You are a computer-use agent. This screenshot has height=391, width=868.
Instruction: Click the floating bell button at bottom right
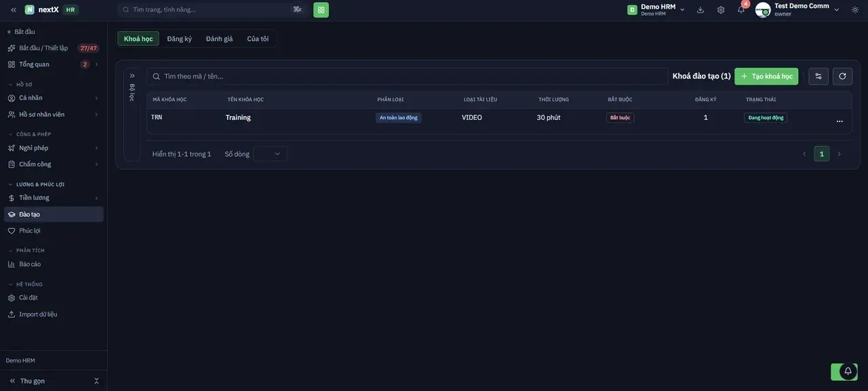848,371
